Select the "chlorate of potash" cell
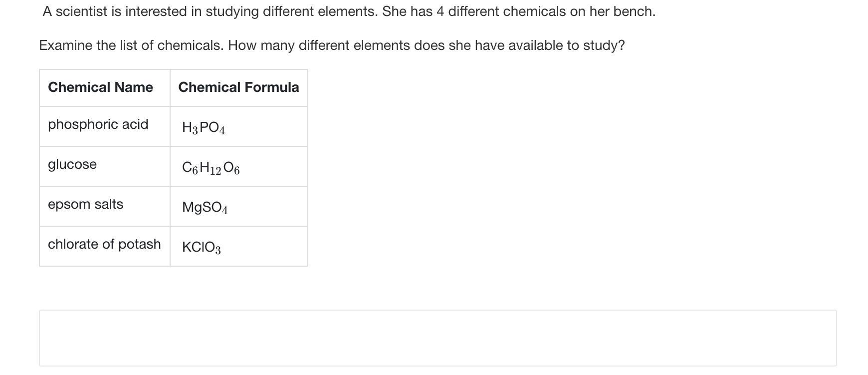The width and height of the screenshot is (868, 375). pos(104,244)
